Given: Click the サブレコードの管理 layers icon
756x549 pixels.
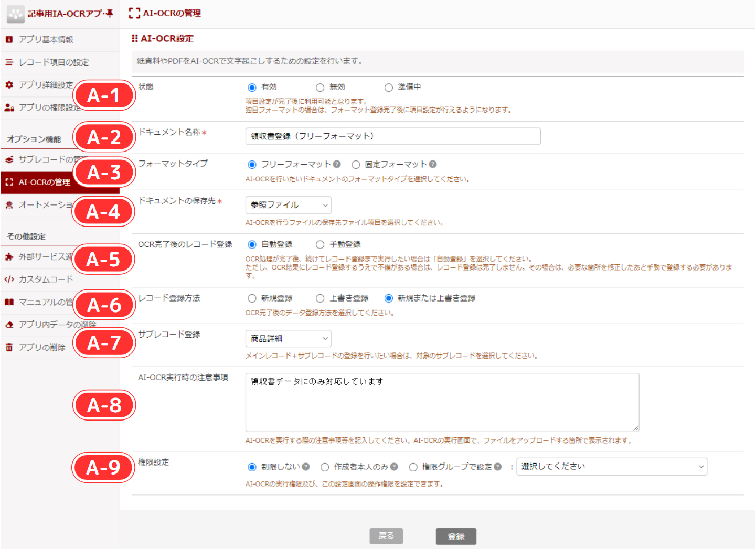Looking at the screenshot, I should (9, 160).
